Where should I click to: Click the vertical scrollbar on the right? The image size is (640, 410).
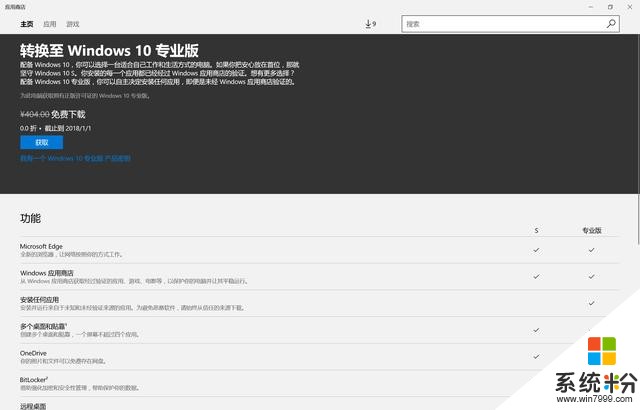point(638,139)
